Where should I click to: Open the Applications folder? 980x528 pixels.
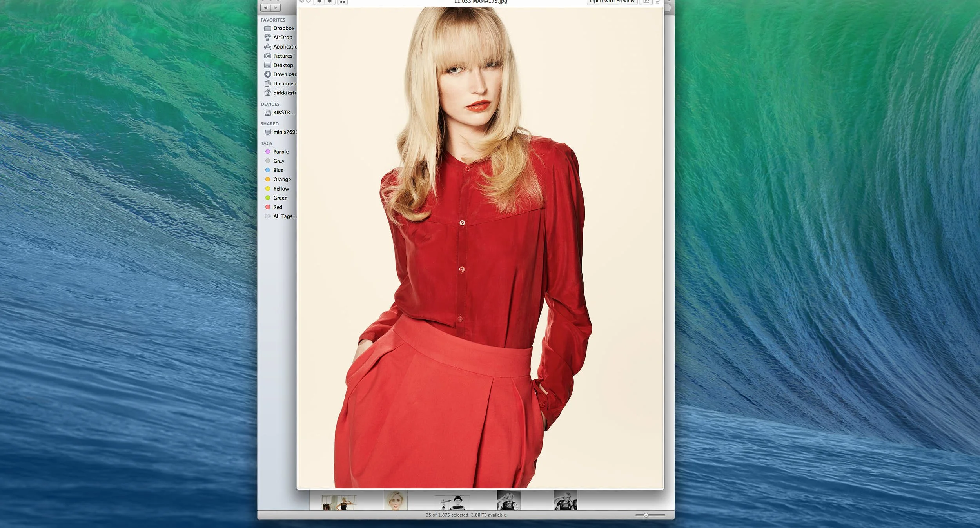coord(285,47)
